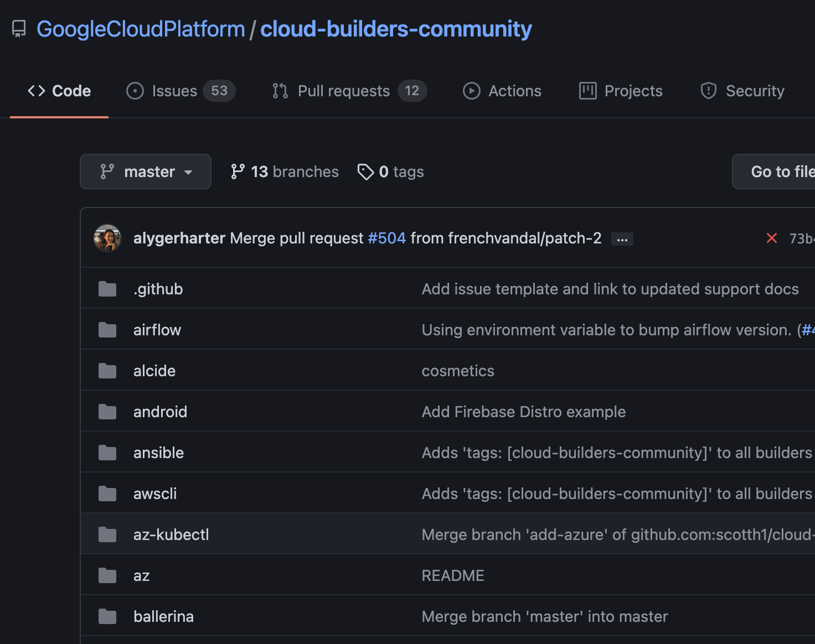Open the alcide folder
Image resolution: width=815 pixels, height=644 pixels.
point(154,371)
